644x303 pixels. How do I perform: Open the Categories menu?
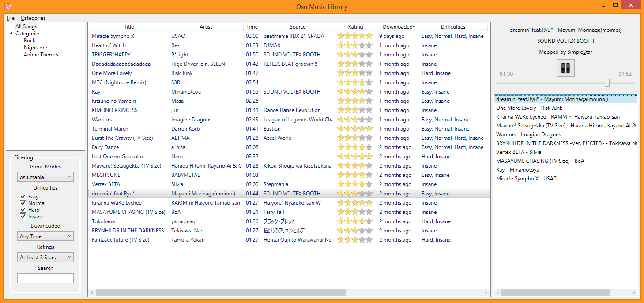click(x=33, y=18)
